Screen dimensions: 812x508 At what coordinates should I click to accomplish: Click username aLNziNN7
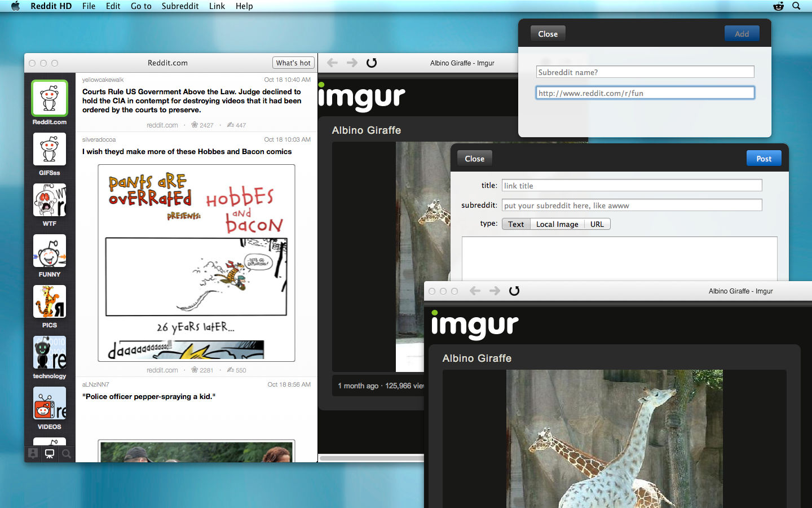96,384
